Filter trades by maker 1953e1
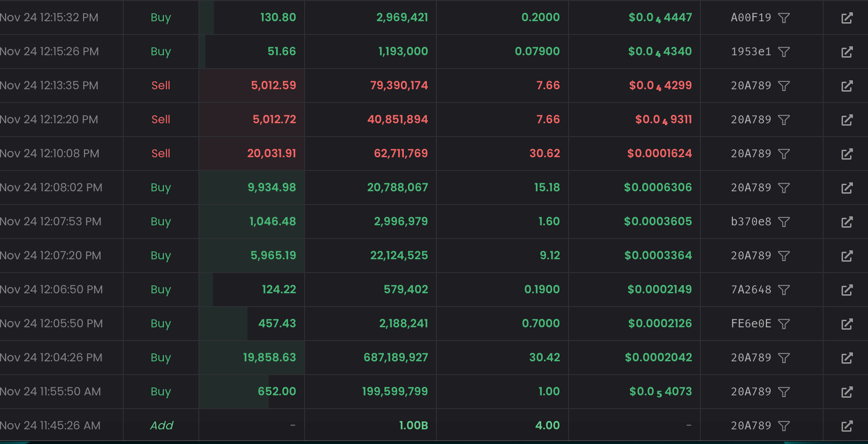This screenshot has height=444, width=868. pyautogui.click(x=784, y=52)
